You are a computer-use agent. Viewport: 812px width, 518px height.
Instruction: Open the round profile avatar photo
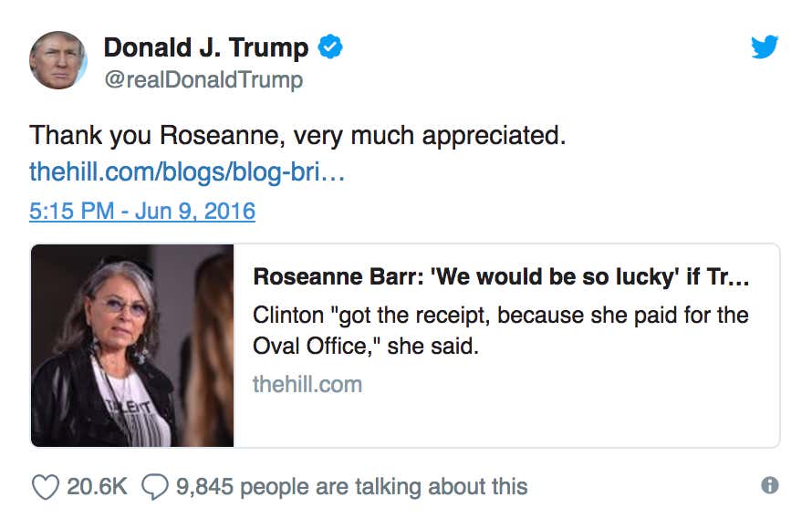pos(58,60)
